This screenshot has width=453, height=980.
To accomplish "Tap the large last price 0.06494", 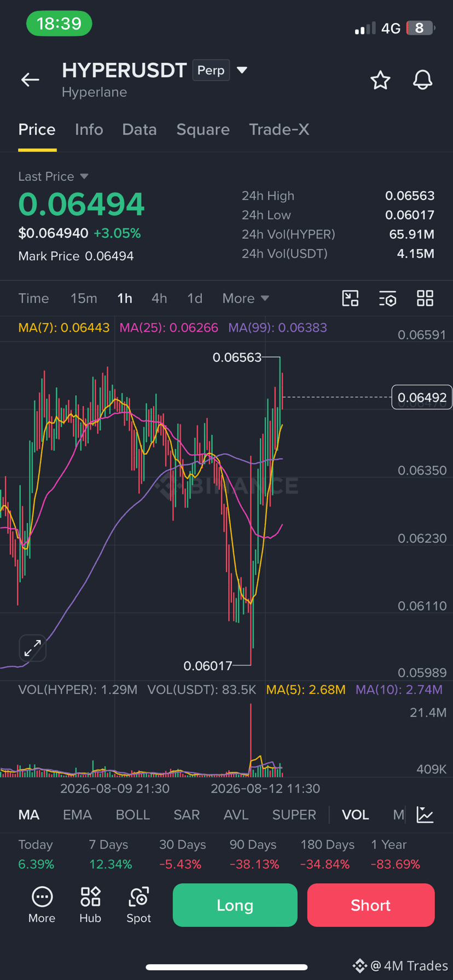I will 81,204.
